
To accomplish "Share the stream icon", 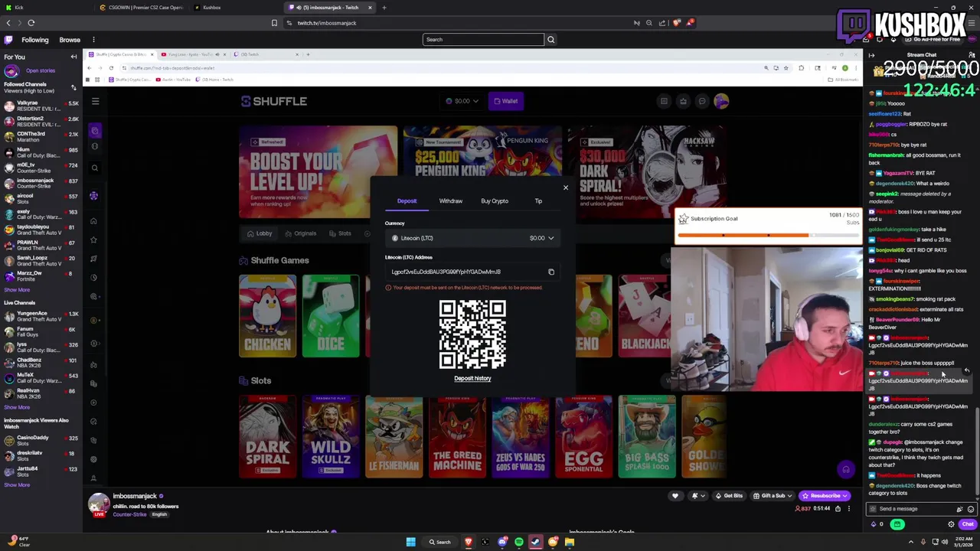I will 838,509.
